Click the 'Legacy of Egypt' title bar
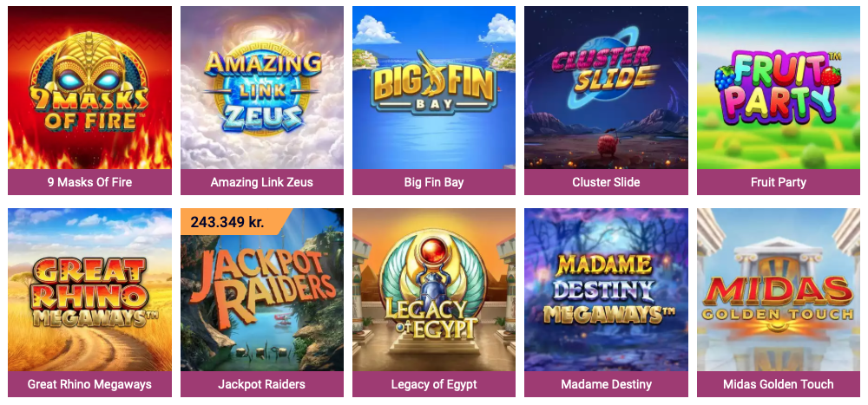 [x=434, y=384]
